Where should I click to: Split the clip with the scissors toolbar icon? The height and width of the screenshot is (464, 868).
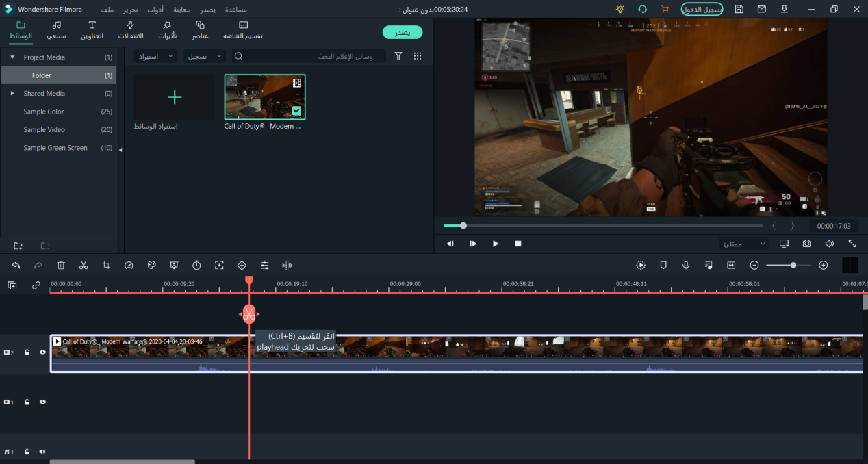pos(84,265)
